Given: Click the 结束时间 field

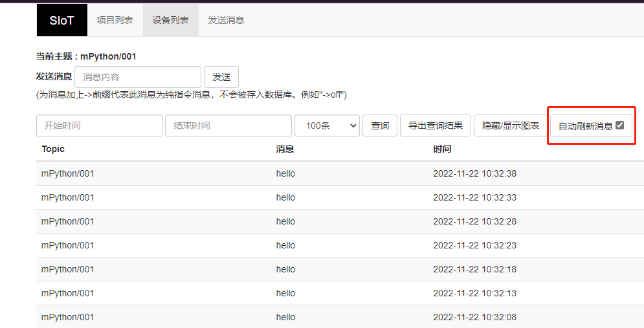Looking at the screenshot, I should 228,126.
